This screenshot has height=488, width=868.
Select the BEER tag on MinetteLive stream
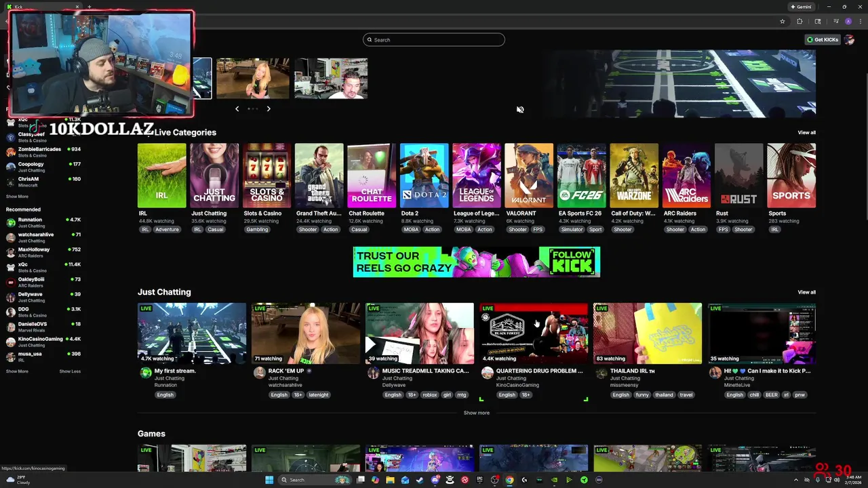click(x=772, y=395)
